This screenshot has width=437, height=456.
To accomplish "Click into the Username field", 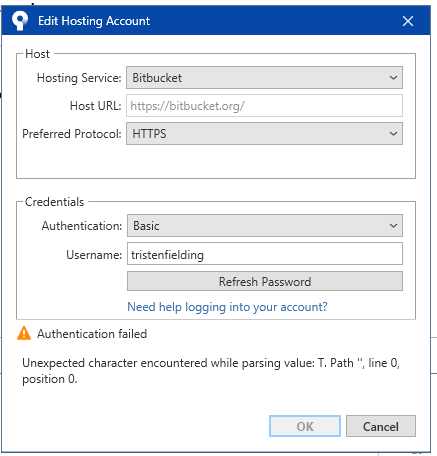I will [265, 254].
